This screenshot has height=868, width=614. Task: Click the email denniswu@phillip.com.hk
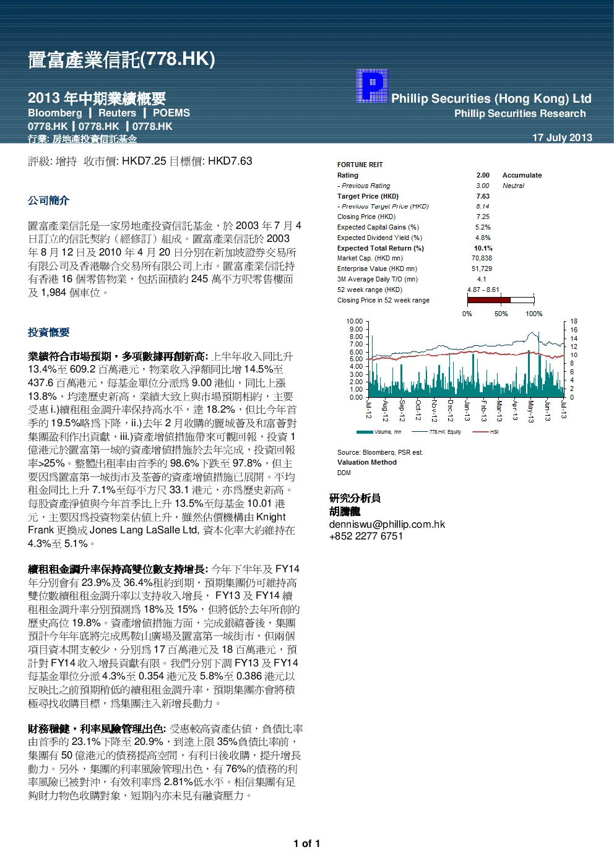[387, 524]
